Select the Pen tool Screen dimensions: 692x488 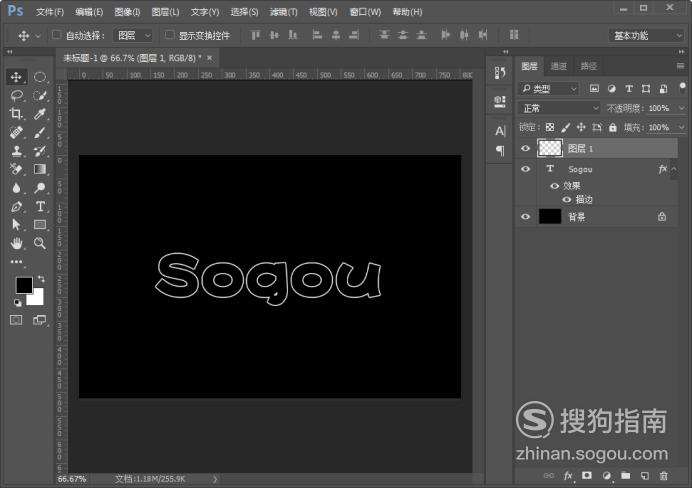(16, 206)
